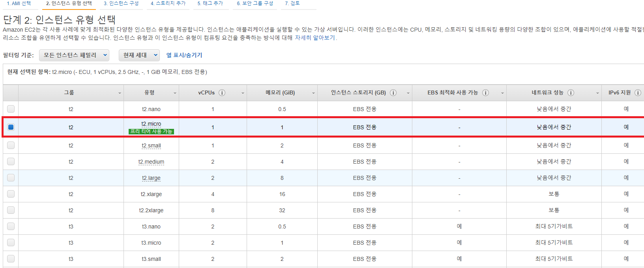Open 인스턴스 스토리지 column sort arrow
644x268 pixels.
[408, 93]
